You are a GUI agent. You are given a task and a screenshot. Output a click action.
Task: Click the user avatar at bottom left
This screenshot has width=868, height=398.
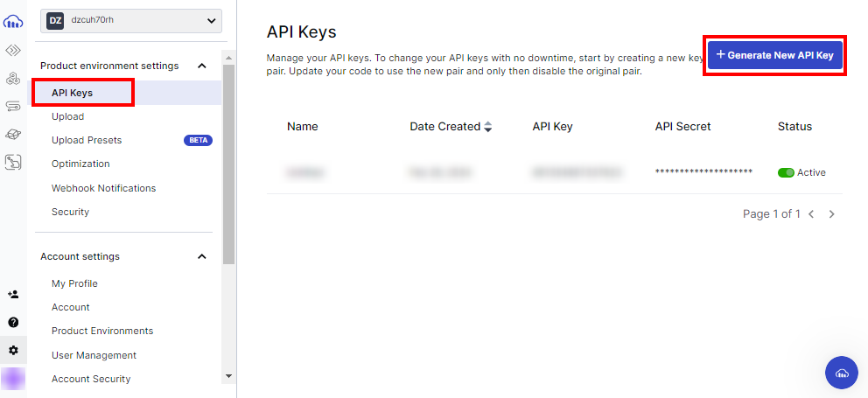click(13, 378)
